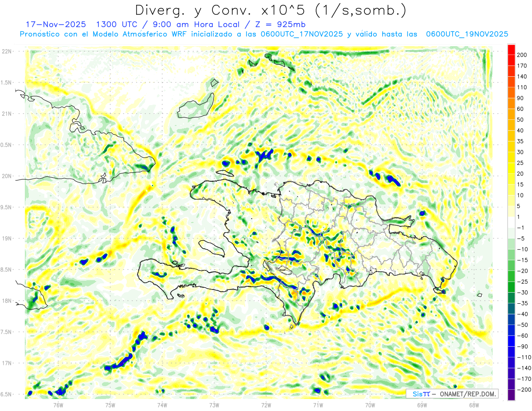This screenshot has width=532, height=411.
Task: Pick the white swatch between 1 and -1
Action: click(x=511, y=222)
